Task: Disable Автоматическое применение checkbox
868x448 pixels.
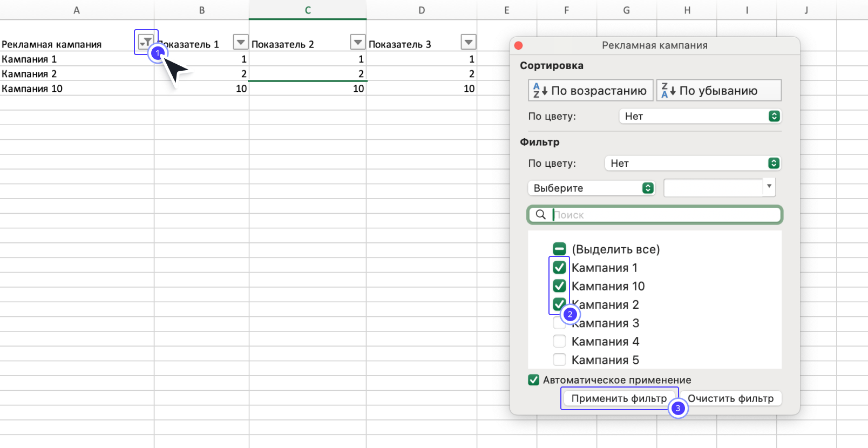Action: 533,380
